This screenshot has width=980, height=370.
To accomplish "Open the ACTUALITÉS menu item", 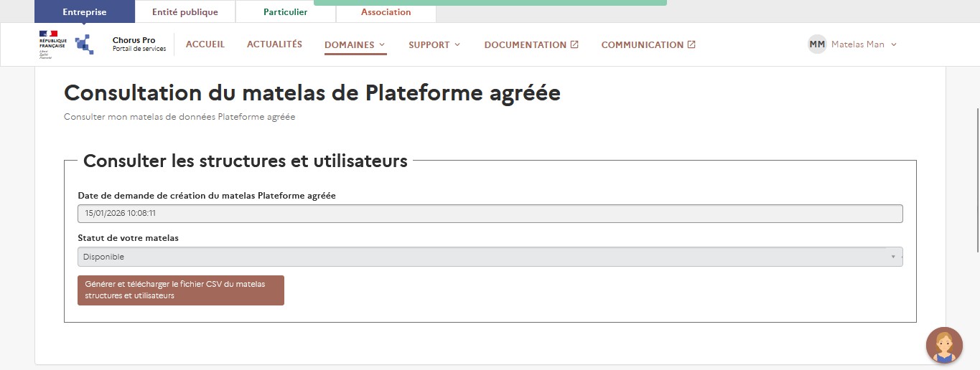I will 274,44.
